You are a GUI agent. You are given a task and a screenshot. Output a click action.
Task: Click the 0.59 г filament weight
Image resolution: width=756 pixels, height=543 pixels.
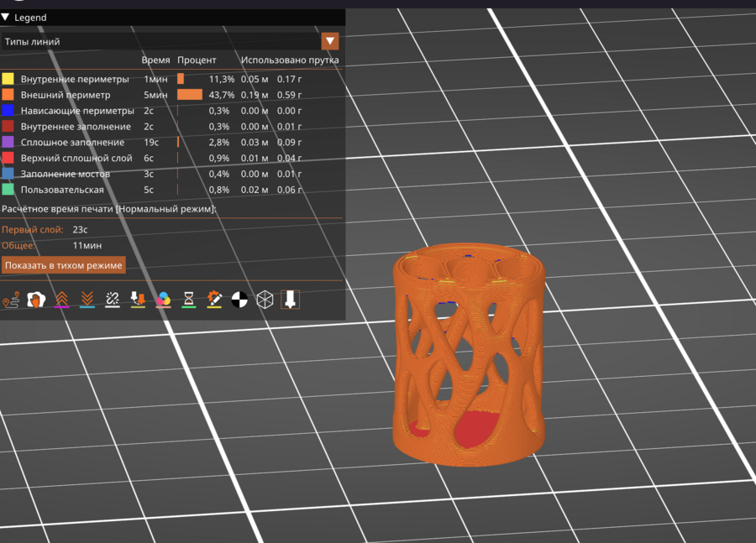click(289, 95)
